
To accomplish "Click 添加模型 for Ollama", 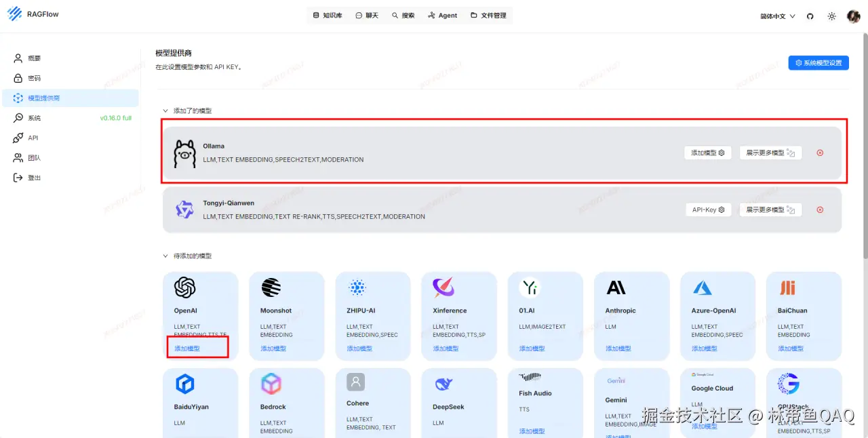I will click(707, 153).
